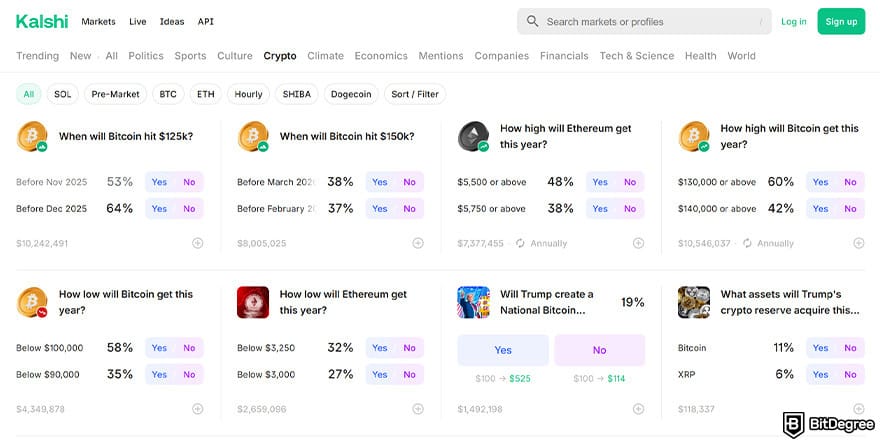Click Ethereum icon of How high market

[473, 136]
